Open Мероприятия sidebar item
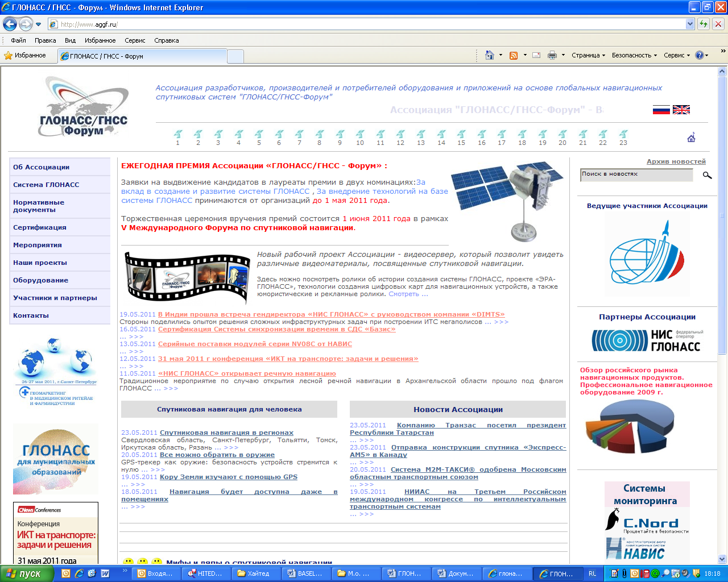 [x=60, y=245]
